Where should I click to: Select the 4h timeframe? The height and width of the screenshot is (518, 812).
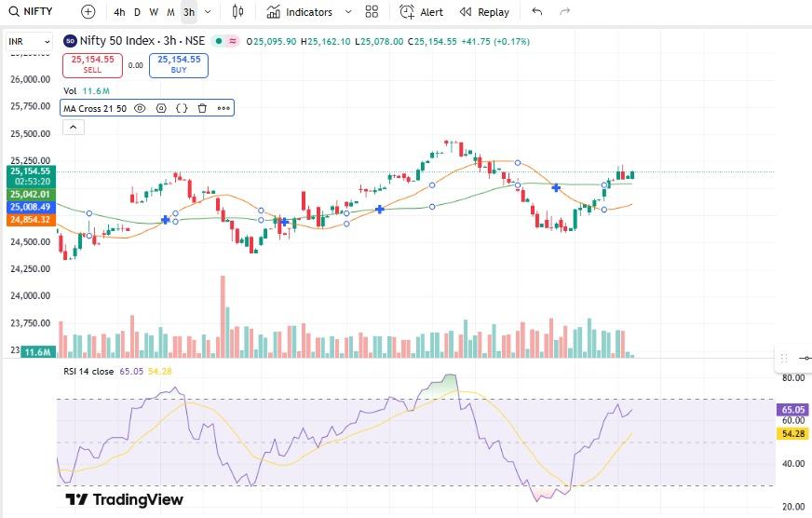point(119,12)
